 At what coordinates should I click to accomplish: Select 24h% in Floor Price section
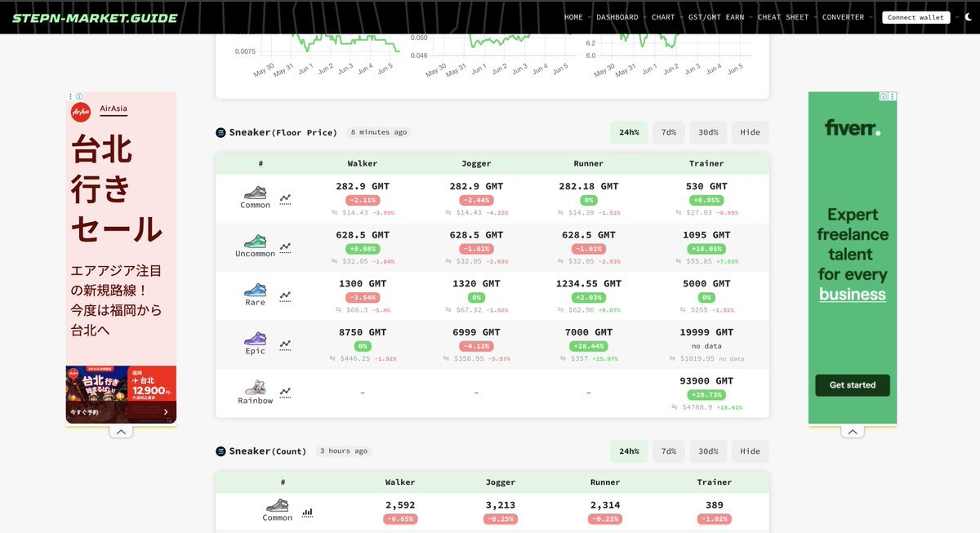click(629, 132)
